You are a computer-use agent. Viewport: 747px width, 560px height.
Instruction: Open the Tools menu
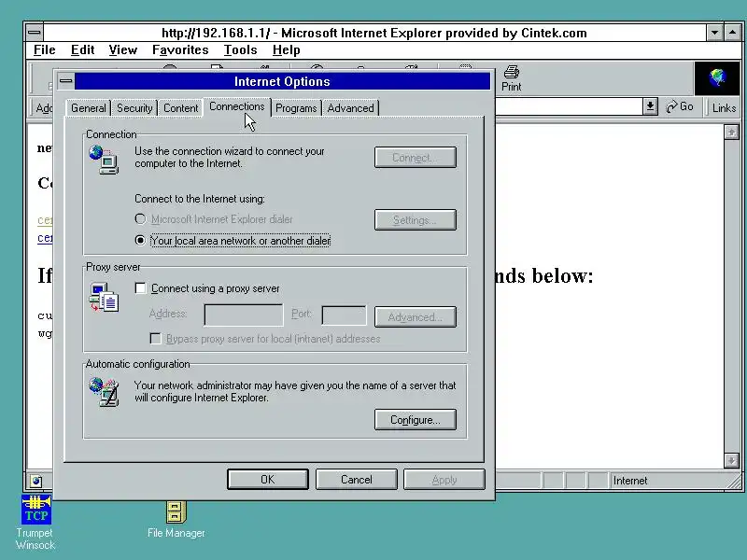point(241,50)
